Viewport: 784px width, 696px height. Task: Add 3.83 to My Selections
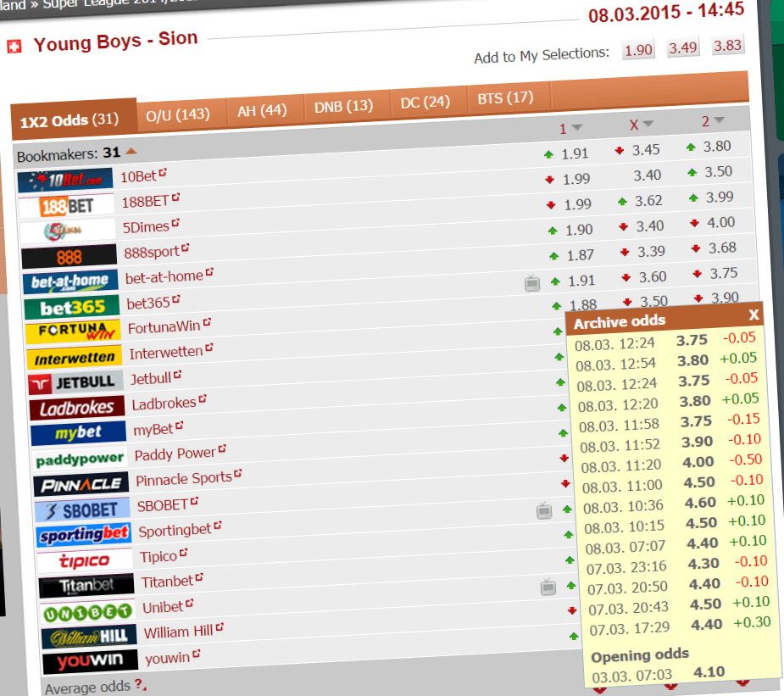[x=727, y=46]
